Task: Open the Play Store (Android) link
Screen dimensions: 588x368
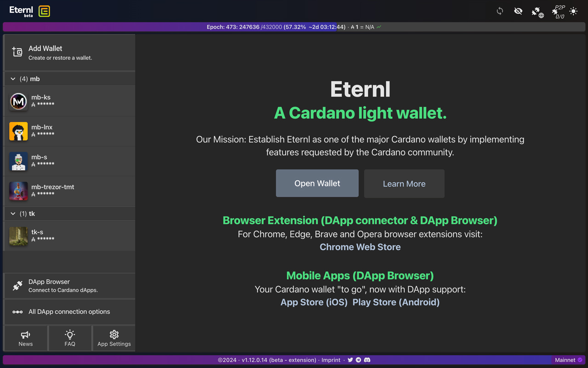Action: (x=396, y=302)
